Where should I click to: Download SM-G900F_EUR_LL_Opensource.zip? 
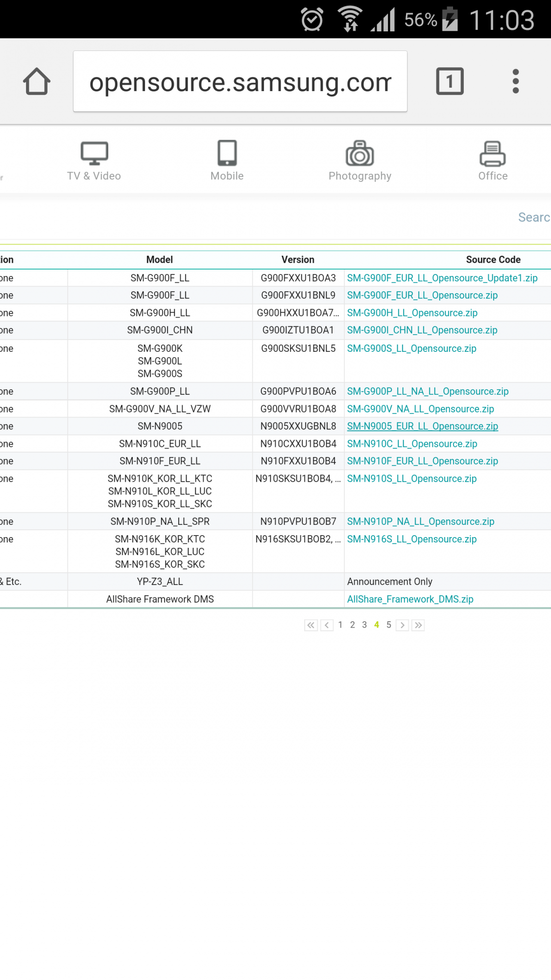pos(422,295)
